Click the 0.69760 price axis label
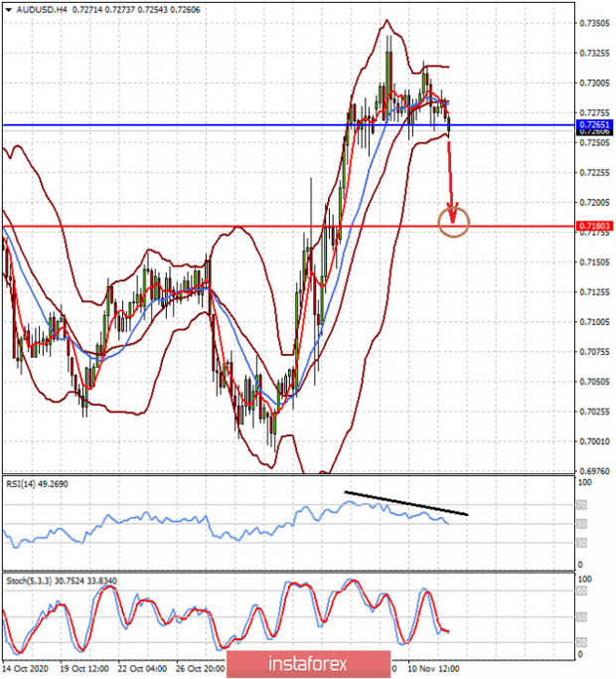This screenshot has height=679, width=616. 593,471
